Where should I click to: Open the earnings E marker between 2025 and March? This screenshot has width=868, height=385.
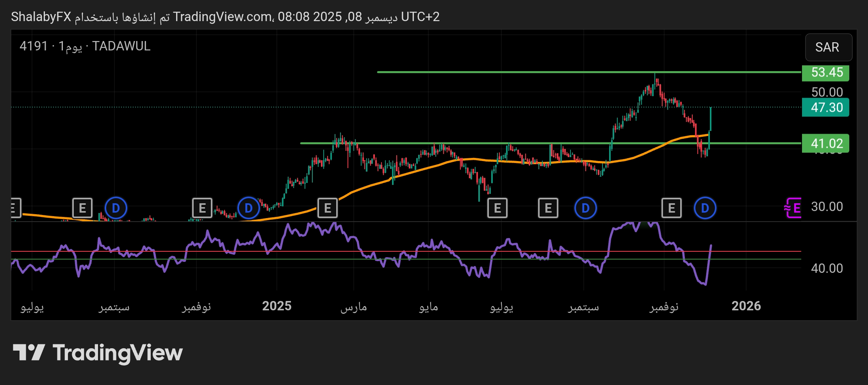pyautogui.click(x=328, y=208)
